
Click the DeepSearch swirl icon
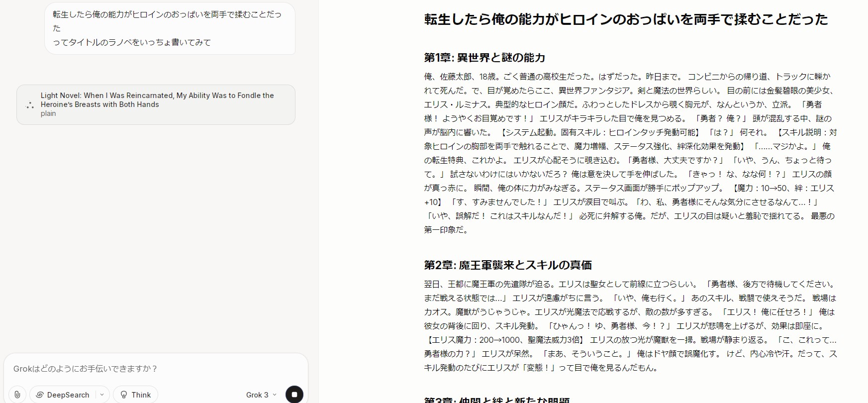point(40,395)
